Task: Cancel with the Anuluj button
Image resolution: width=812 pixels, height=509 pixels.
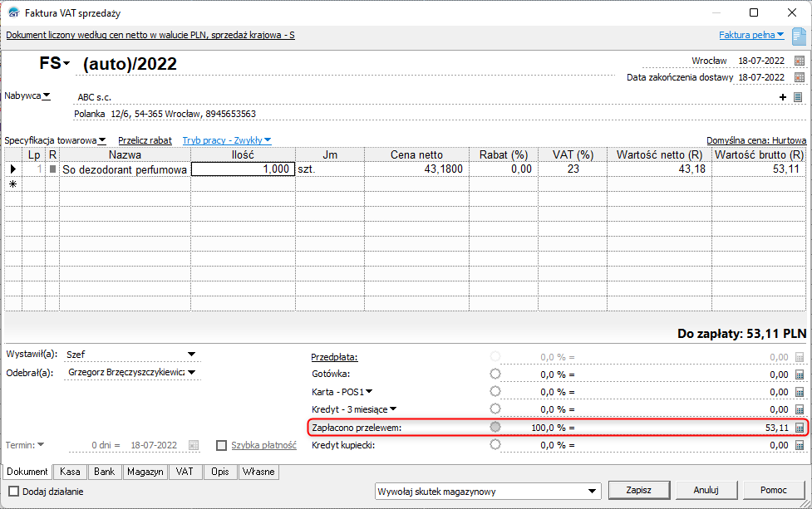Action: point(706,490)
